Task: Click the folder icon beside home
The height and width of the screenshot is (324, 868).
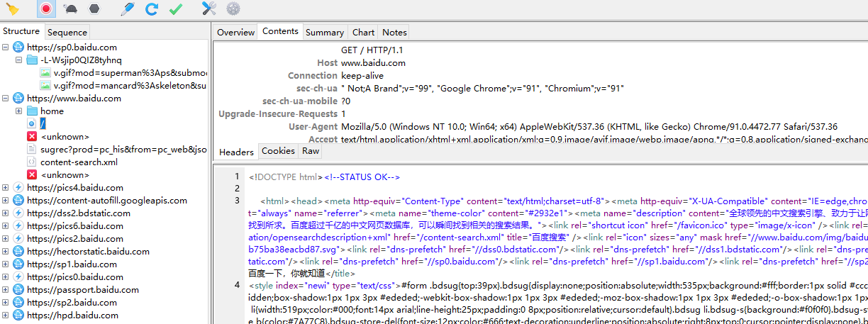Action: (x=32, y=111)
